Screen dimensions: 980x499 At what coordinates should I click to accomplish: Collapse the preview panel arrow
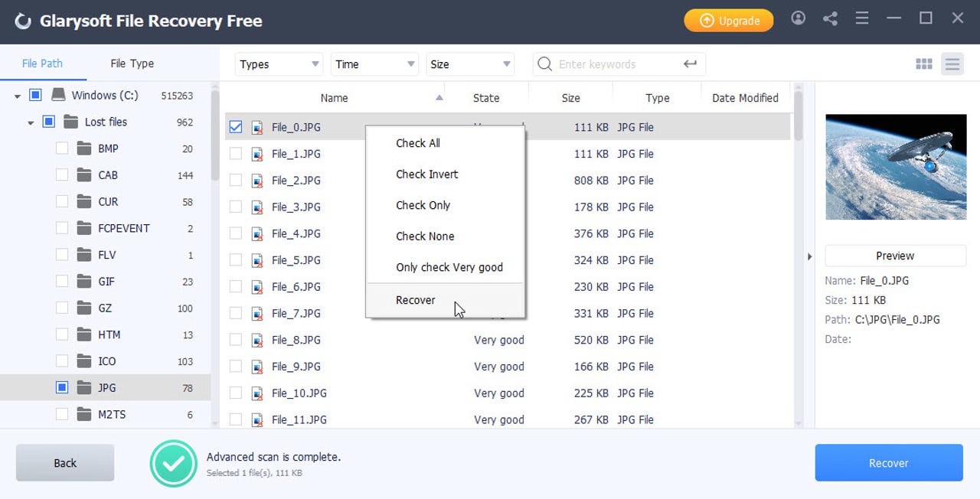click(x=809, y=256)
